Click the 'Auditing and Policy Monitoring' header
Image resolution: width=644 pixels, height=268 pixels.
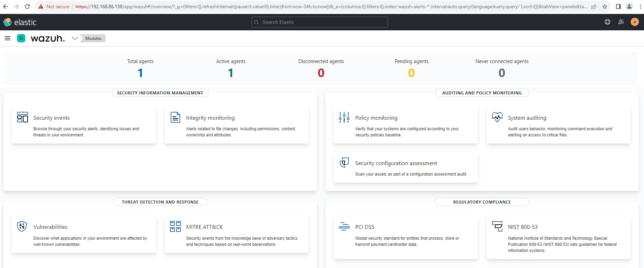482,93
